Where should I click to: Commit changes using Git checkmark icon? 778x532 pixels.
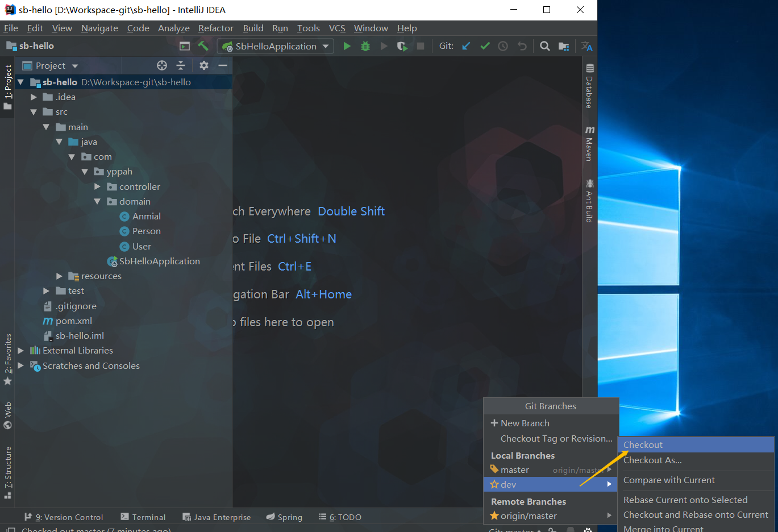coord(485,46)
